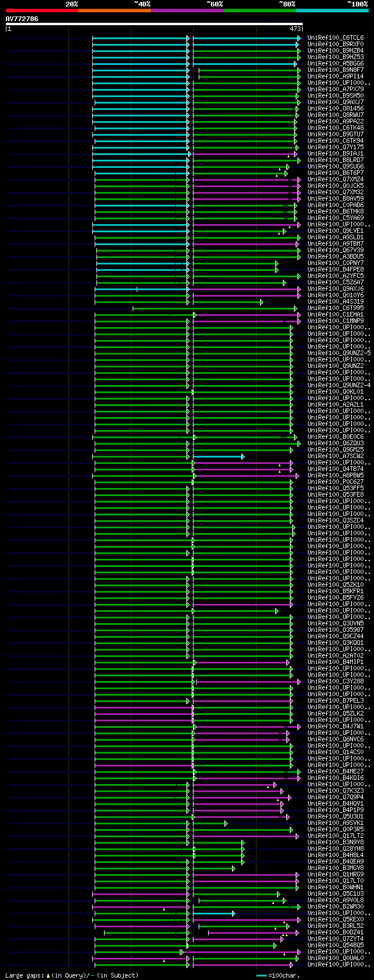Select the UniRef100_A9SVK1 label

tap(335, 823)
